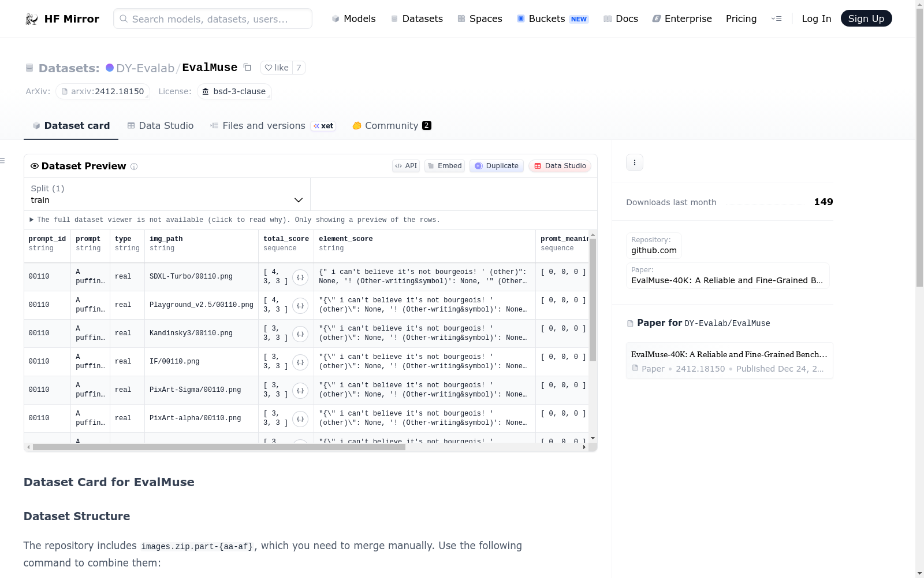Expand total_score cell for PixArt-Sigma row
The width and height of the screenshot is (924, 578).
(300, 391)
